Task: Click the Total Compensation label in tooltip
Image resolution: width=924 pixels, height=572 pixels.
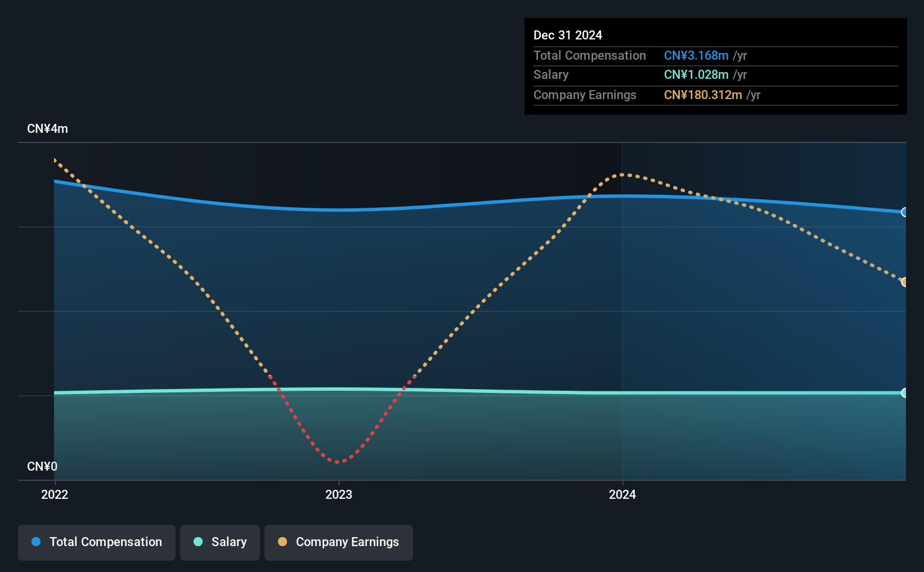Action: [x=590, y=55]
